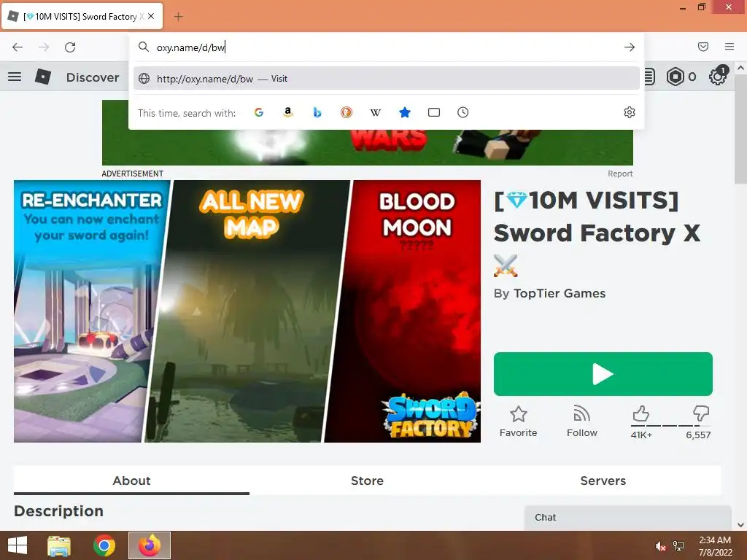Click the 41K+ likes count
Screen dimensions: 747x560
point(641,435)
